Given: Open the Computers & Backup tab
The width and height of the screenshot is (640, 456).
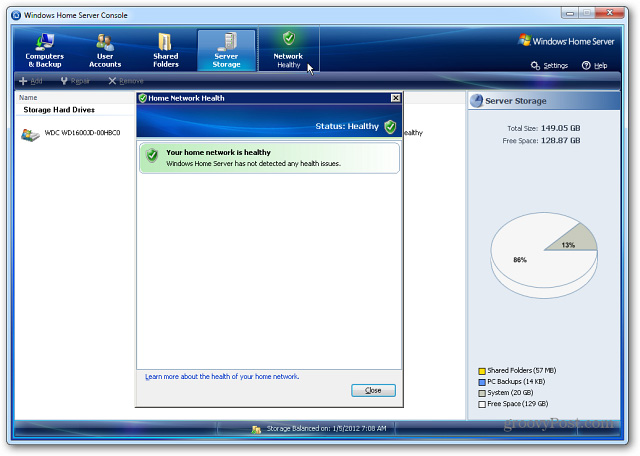Looking at the screenshot, I should coord(44,50).
